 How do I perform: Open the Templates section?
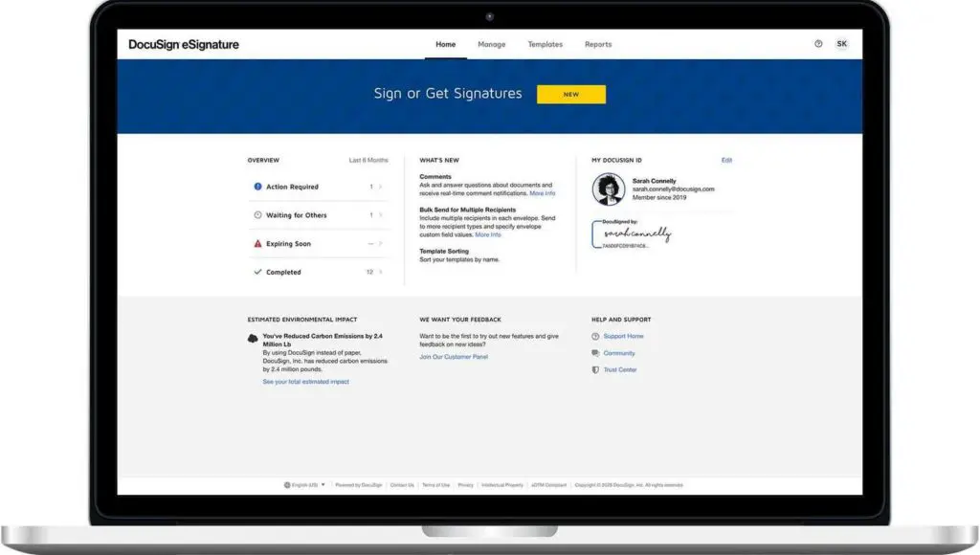(546, 44)
